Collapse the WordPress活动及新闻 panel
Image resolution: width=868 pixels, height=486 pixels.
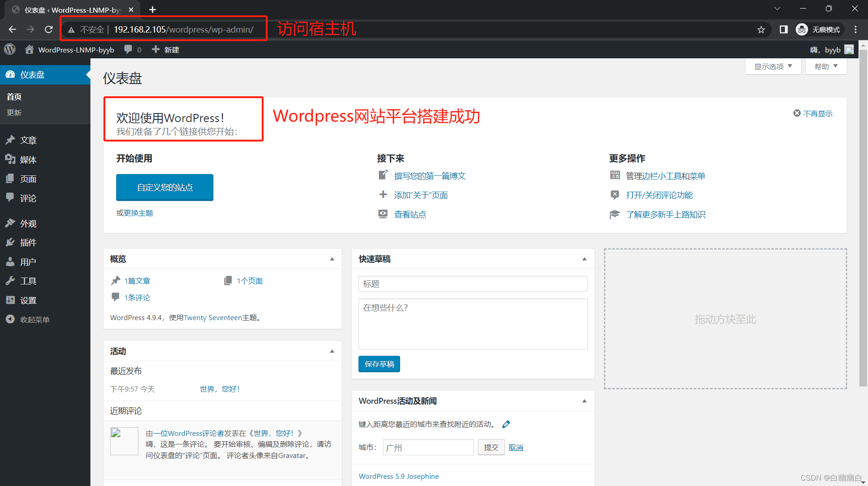point(585,401)
